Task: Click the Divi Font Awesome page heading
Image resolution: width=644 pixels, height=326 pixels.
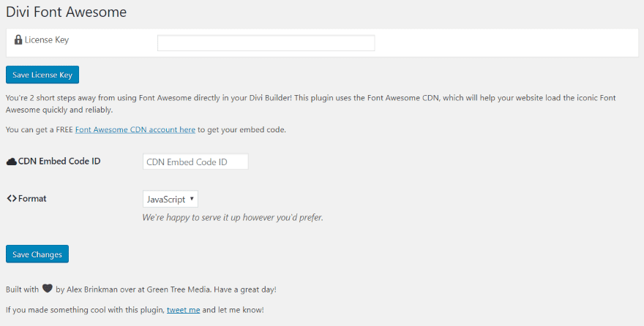Action: (x=66, y=12)
